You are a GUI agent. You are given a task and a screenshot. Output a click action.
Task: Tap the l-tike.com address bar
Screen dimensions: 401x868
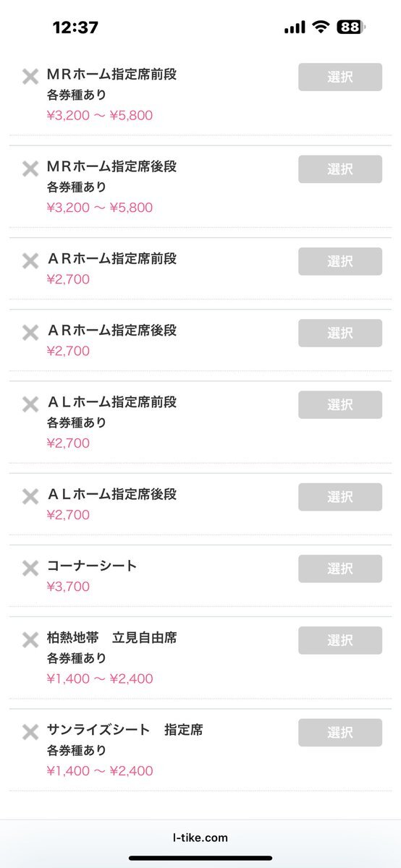(x=200, y=838)
